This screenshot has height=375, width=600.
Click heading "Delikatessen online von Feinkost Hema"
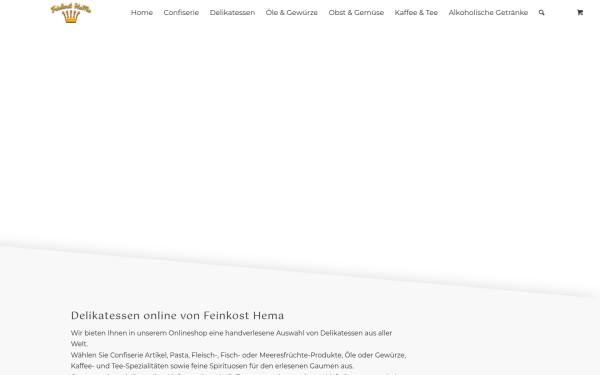click(177, 315)
